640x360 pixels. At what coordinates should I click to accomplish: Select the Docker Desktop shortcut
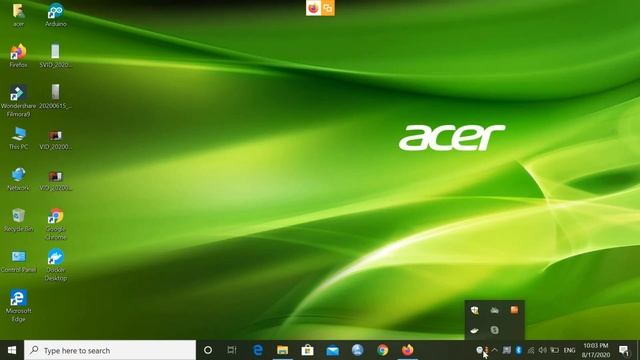pos(56,265)
